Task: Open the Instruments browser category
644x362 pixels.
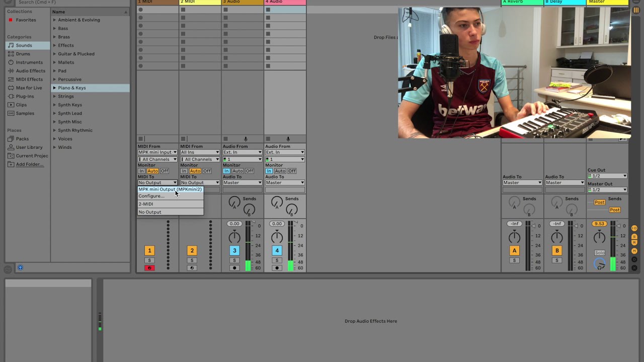Action: (28, 62)
